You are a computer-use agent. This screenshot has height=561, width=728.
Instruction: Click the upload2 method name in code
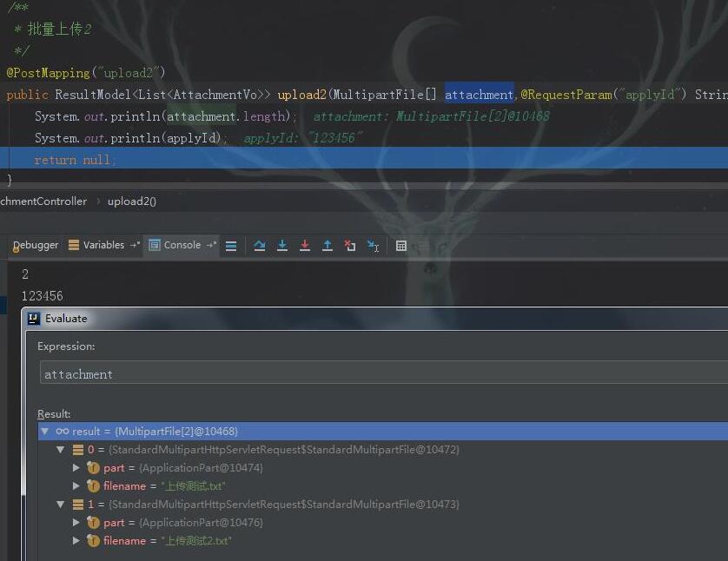[301, 95]
